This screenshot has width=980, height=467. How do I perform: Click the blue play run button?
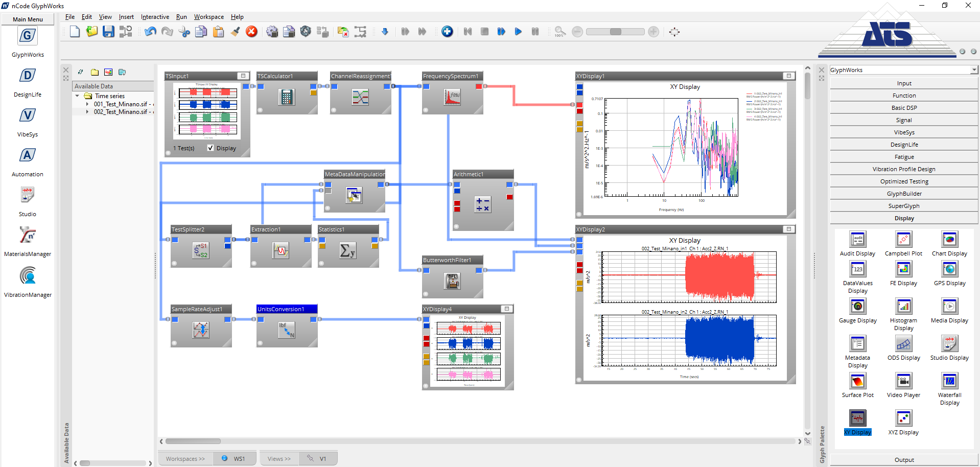(x=518, y=32)
